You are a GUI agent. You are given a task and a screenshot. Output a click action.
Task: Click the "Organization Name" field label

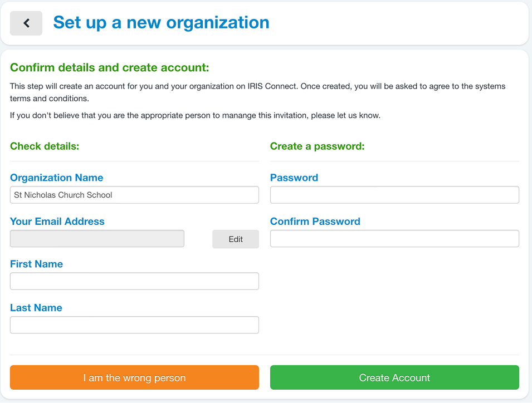click(x=56, y=178)
